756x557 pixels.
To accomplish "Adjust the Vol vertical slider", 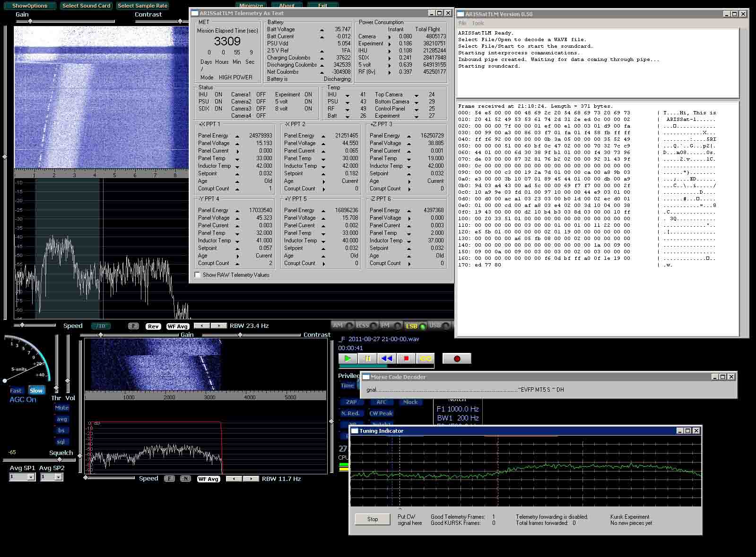I will click(68, 380).
